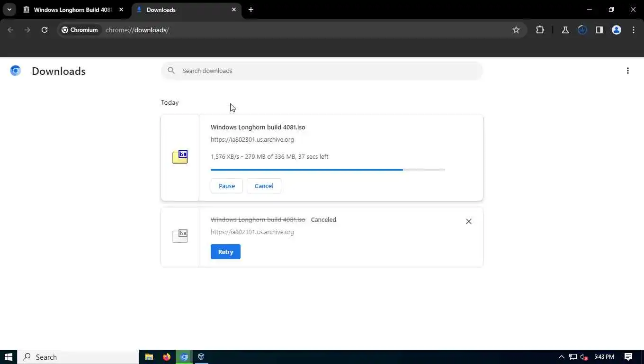Open the Windows Start menu
The width and height of the screenshot is (644, 364).
coord(9,357)
